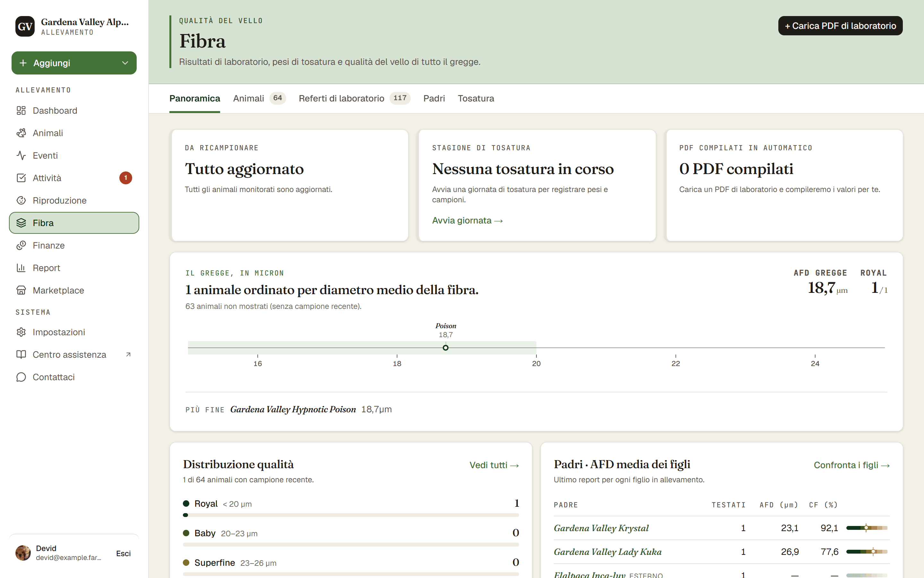
Task: Click the Contattaci chat bubble icon
Action: click(x=21, y=377)
